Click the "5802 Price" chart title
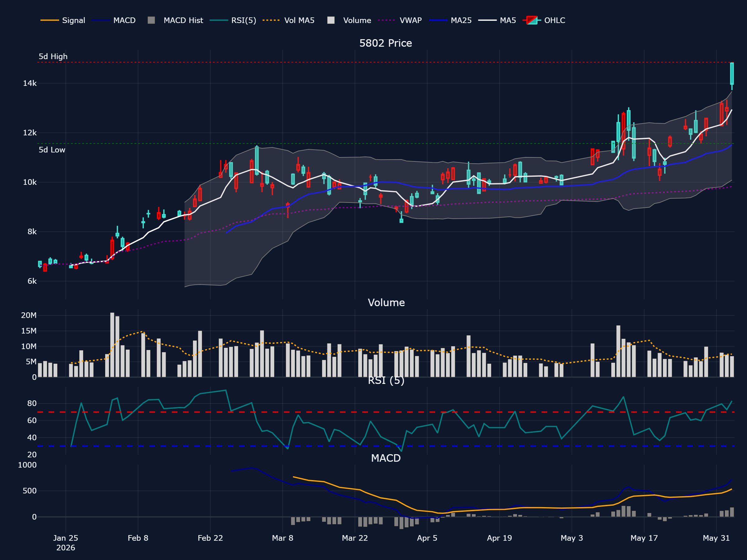The image size is (747, 560). tap(386, 43)
